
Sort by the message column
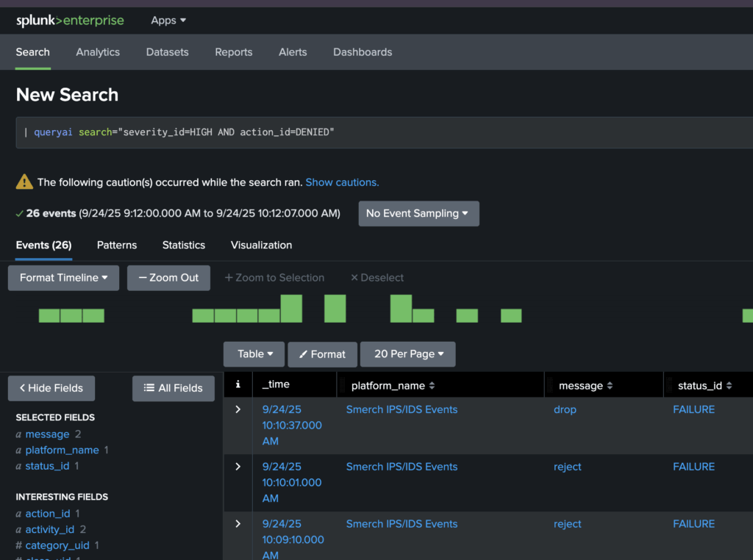point(585,386)
